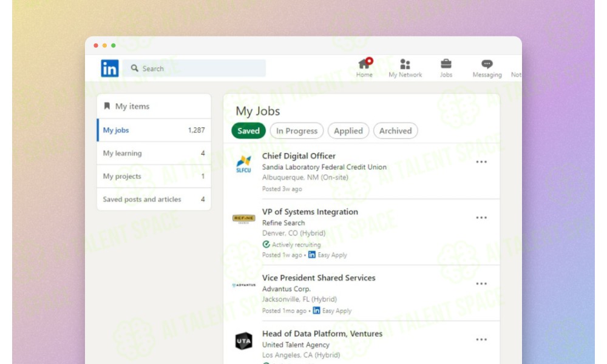
Task: Open the My Network icon
Action: tap(405, 64)
